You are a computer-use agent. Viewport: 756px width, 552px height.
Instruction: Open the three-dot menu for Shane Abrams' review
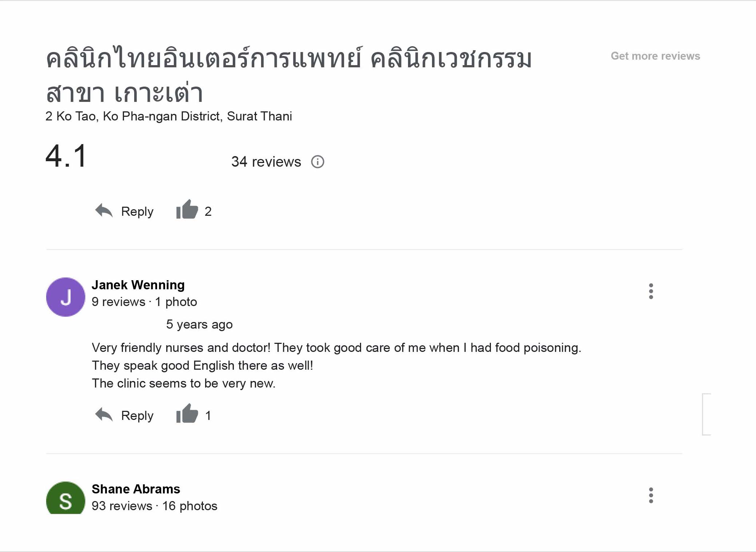click(651, 495)
